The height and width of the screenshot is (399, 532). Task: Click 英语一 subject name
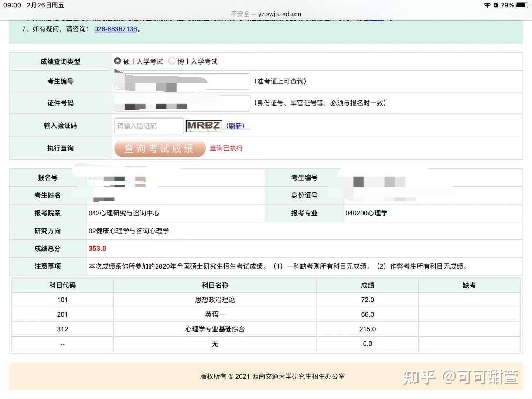pyautogui.click(x=215, y=314)
